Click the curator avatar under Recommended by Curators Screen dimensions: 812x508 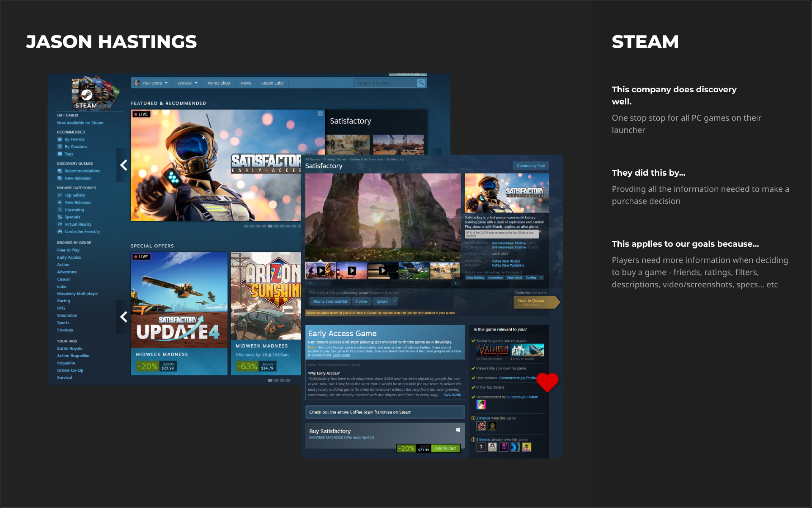coord(481,405)
